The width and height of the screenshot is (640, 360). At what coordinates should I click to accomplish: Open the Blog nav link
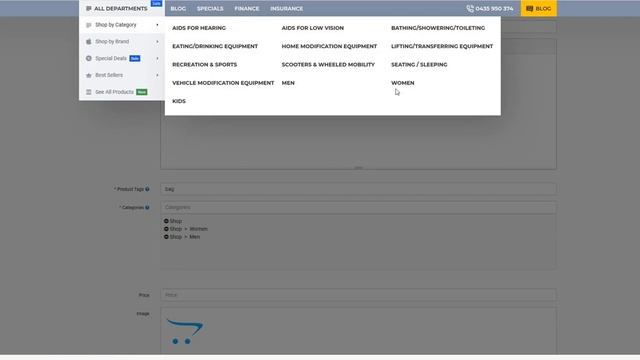[x=178, y=8]
